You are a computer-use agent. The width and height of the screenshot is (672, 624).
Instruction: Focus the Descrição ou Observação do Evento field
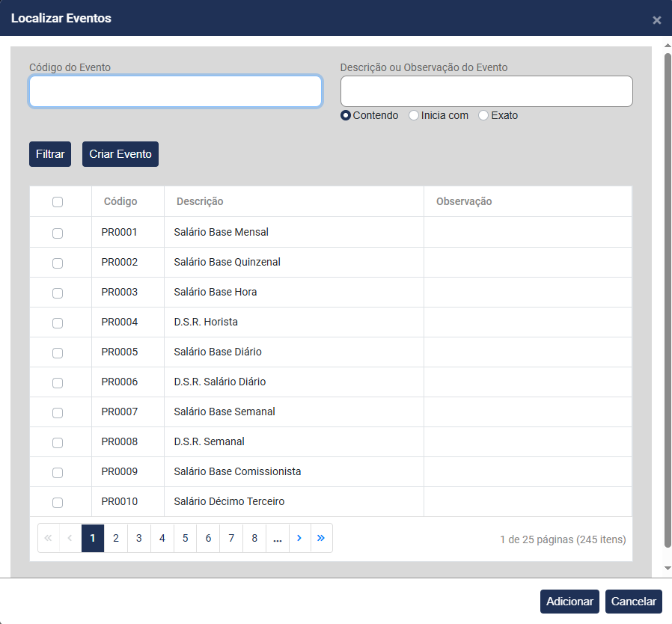[486, 91]
